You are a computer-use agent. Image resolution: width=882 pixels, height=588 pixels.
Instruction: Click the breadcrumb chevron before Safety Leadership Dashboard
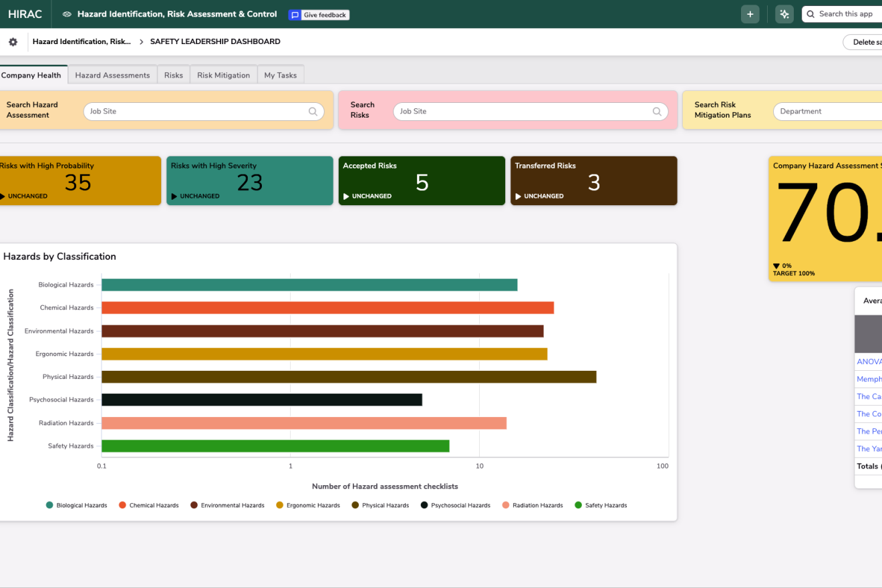pyautogui.click(x=142, y=42)
